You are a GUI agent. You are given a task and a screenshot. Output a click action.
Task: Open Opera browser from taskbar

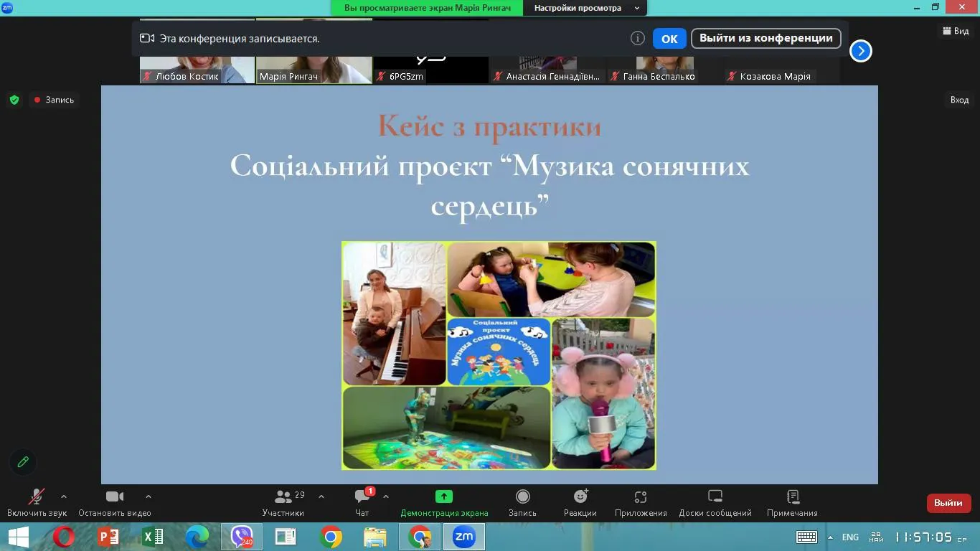tap(63, 537)
